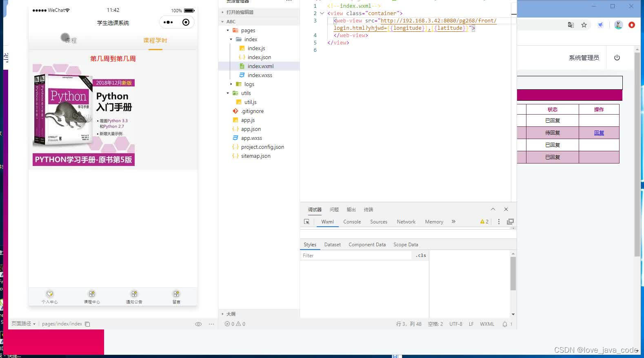The image size is (644, 358).
Task: Click the Styles pane vertical scrollbar
Action: [513, 273]
